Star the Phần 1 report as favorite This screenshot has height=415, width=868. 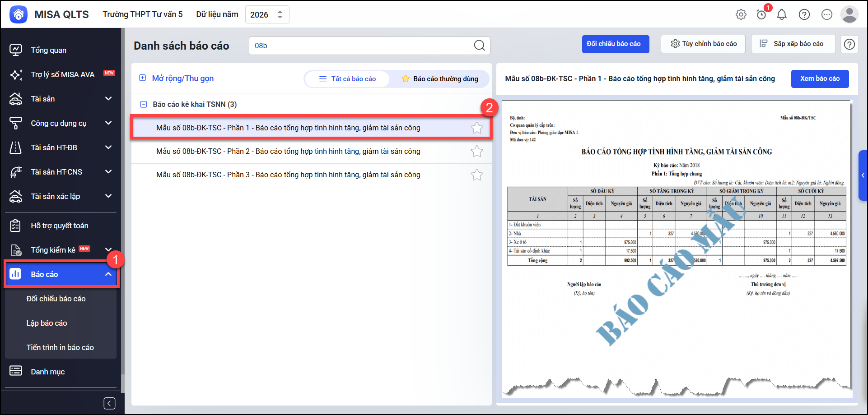[476, 128]
